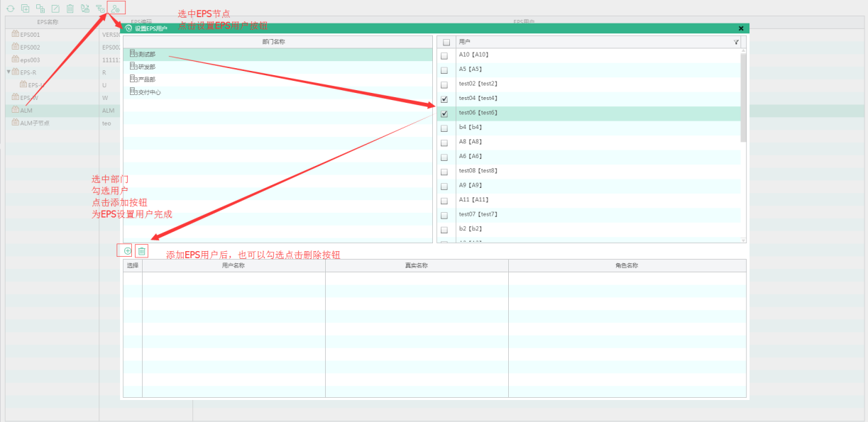The image size is (868, 422).
Task: Click the 用户名称 column header
Action: click(234, 265)
